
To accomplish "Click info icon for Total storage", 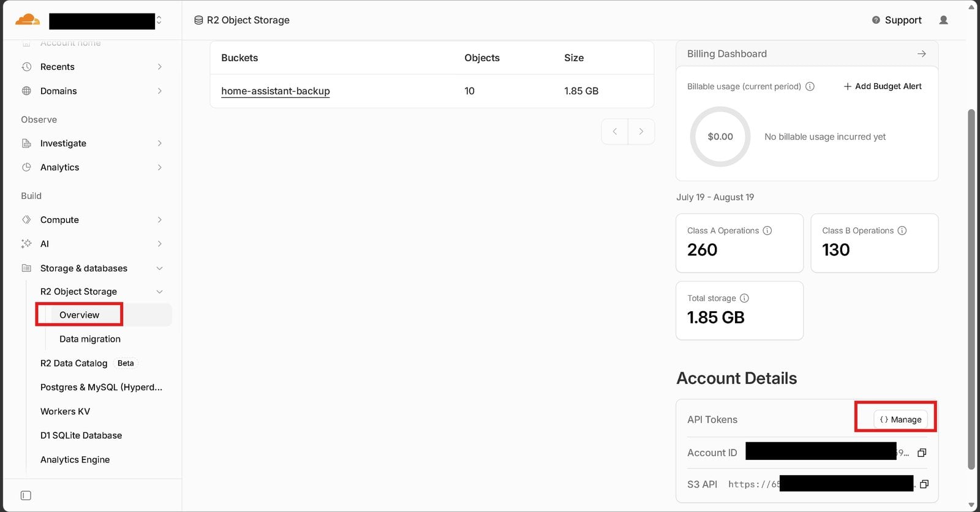I will (x=744, y=298).
